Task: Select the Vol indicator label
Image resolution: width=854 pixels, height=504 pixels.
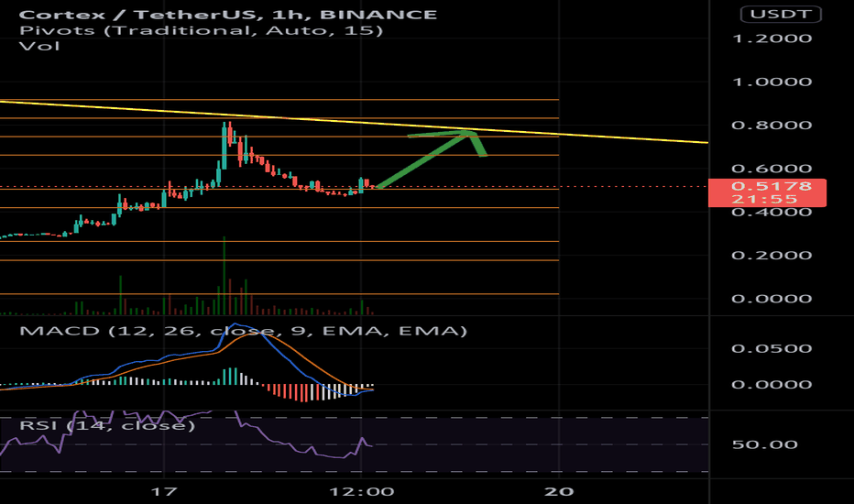Action: click(39, 46)
